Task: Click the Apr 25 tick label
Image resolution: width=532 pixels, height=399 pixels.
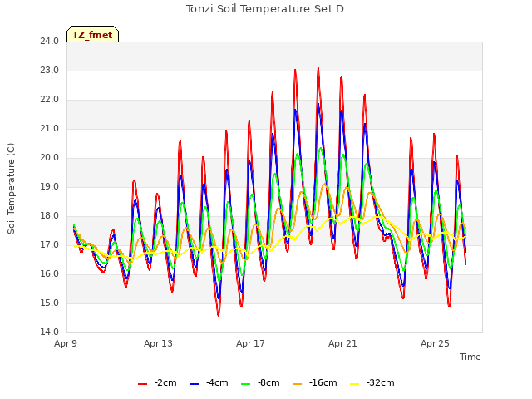Action: tap(435, 343)
